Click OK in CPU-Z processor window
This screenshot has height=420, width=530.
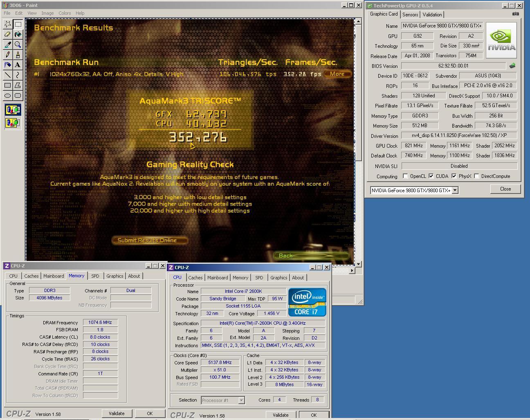[314, 415]
